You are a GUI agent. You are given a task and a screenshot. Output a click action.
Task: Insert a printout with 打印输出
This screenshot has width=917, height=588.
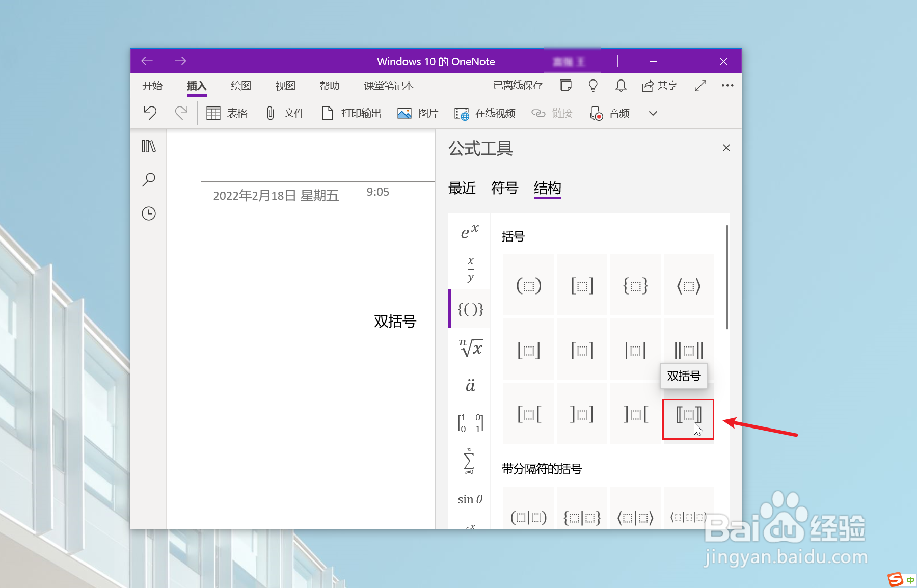(x=352, y=113)
